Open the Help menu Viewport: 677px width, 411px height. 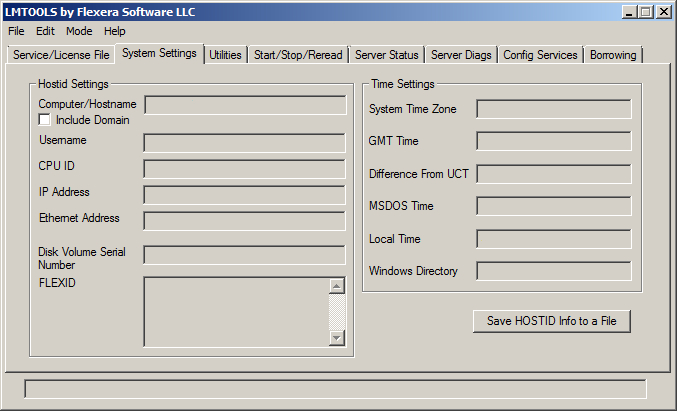coord(114,31)
